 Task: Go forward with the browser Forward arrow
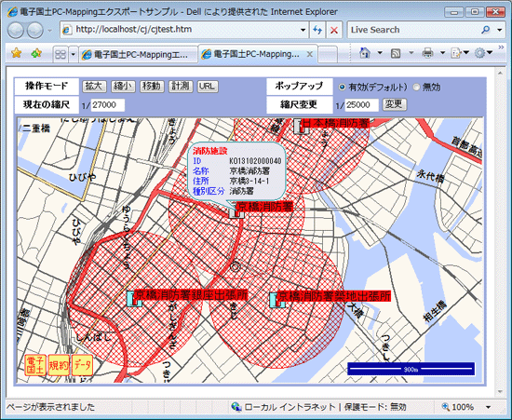tap(35, 30)
